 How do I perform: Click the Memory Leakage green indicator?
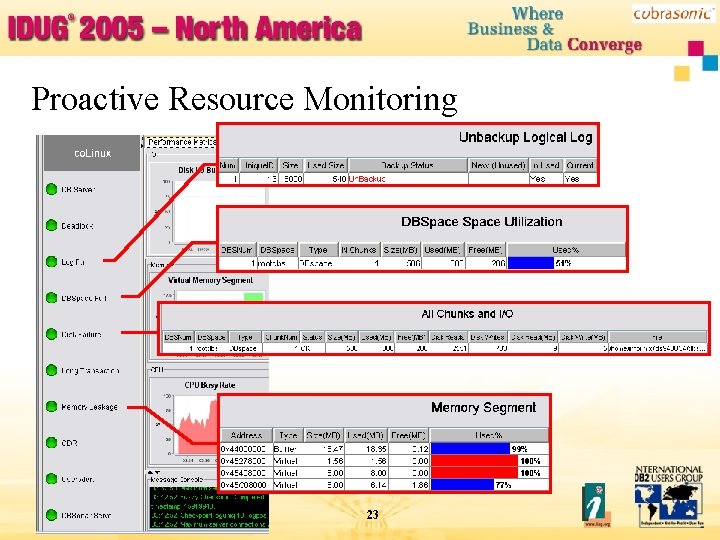(x=51, y=406)
